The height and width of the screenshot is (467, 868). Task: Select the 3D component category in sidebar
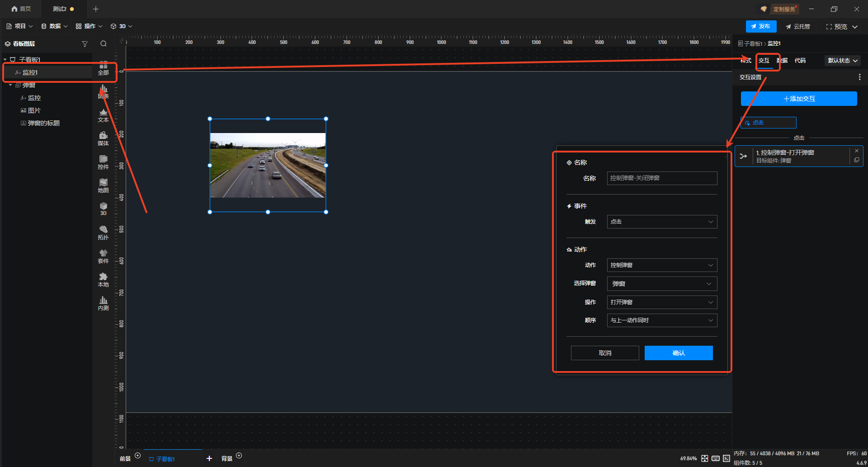click(x=103, y=209)
